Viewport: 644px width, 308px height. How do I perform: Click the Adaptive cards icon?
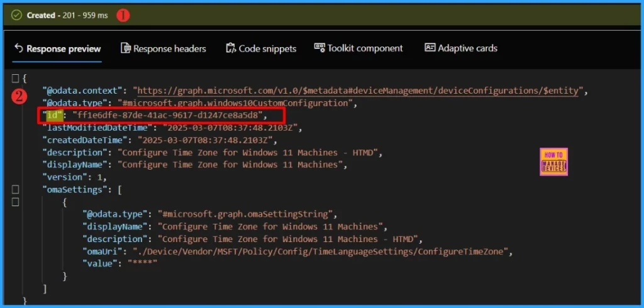click(x=430, y=48)
